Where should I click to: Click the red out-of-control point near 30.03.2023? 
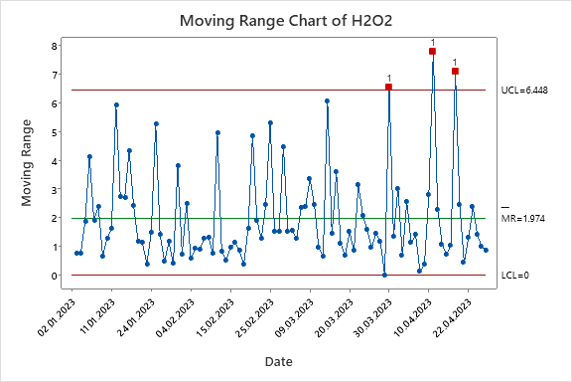[389, 87]
